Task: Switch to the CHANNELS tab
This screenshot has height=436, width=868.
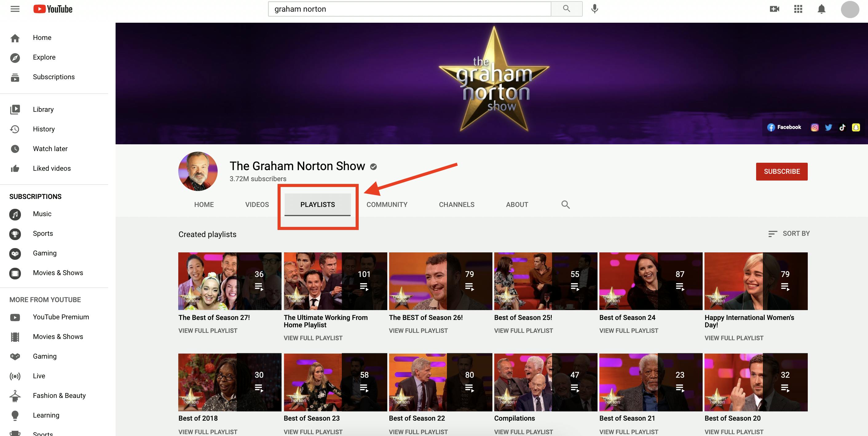Action: (x=456, y=204)
